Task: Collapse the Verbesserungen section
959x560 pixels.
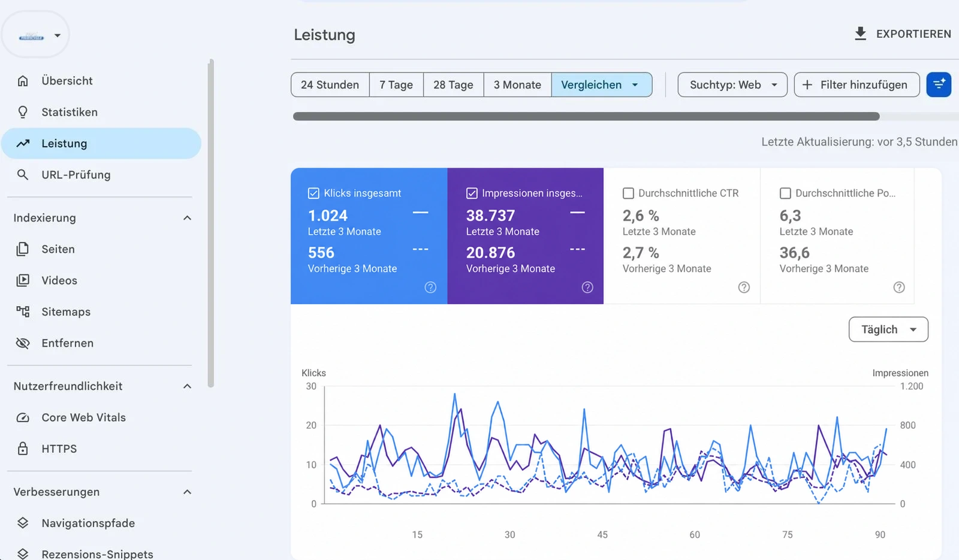Action: tap(187, 492)
